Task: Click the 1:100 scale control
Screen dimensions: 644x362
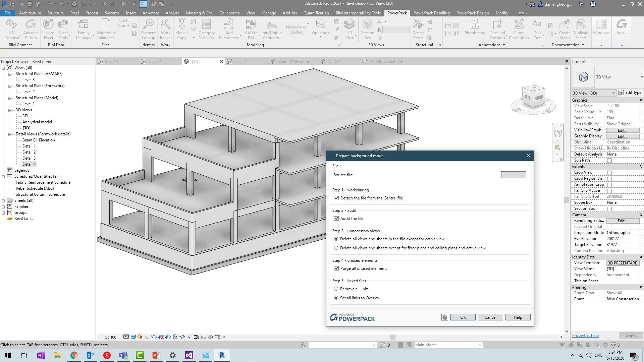Action: point(111,337)
